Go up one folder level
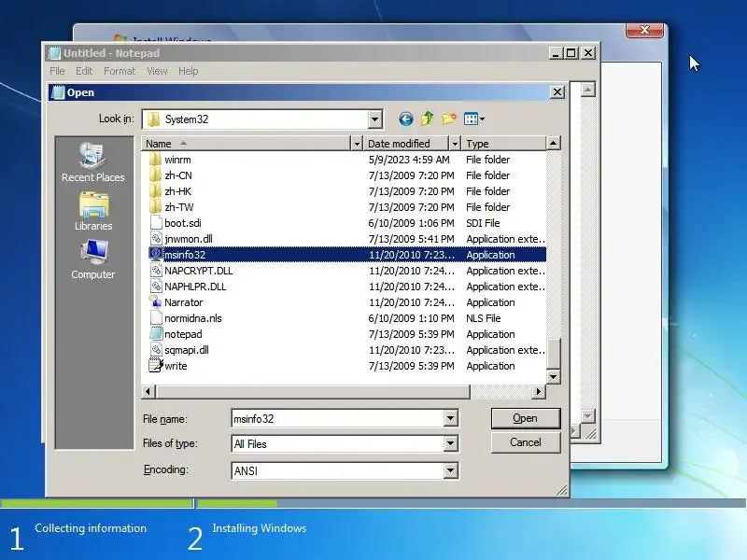The image size is (747, 560). point(428,119)
